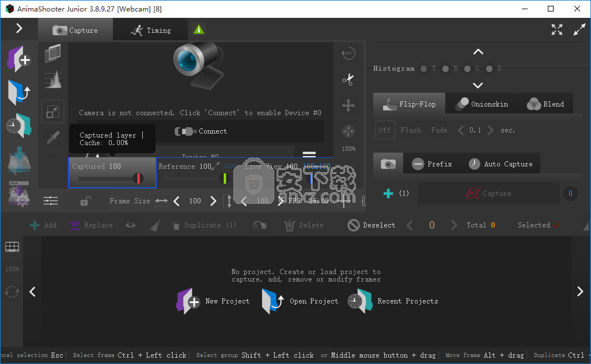Open the Blend tab
Screen dimensions: 591x364
point(545,104)
